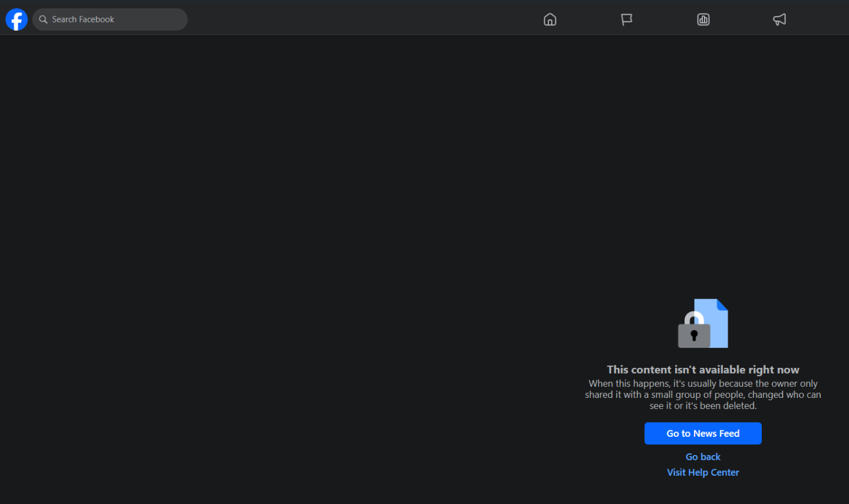Click the 'This content isn't available right now' heading
Screen dimensions: 849x504
pos(703,370)
